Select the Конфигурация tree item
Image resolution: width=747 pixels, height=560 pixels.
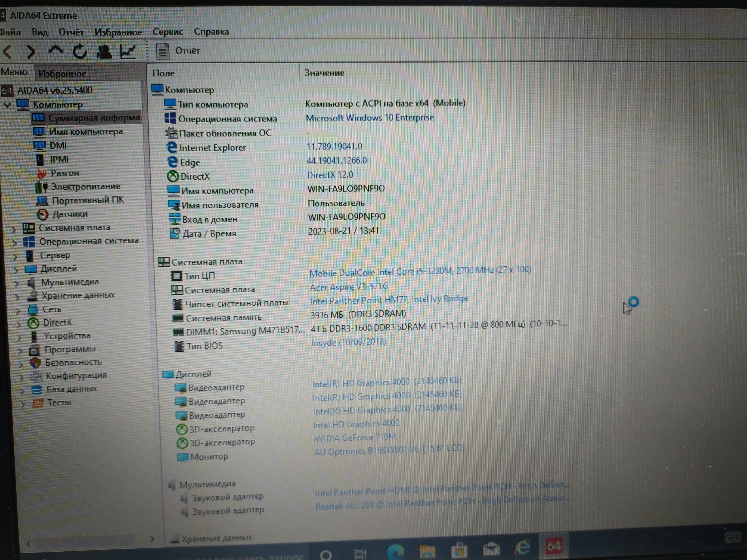[x=69, y=376]
